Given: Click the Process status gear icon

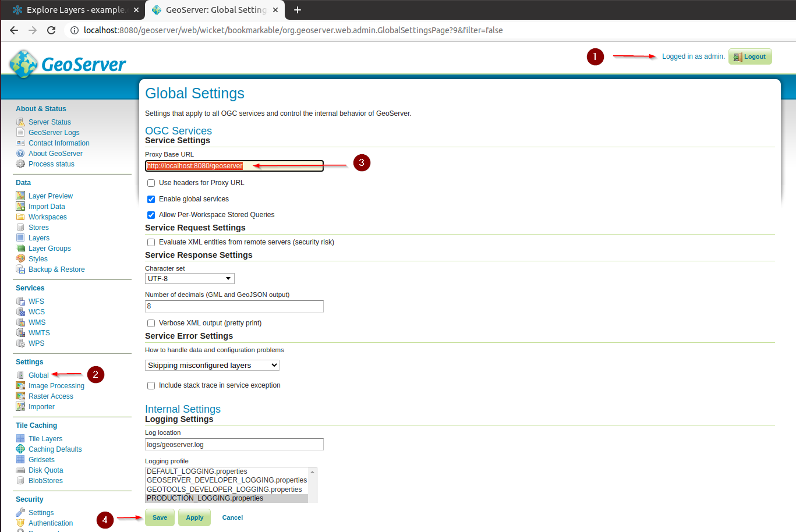Looking at the screenshot, I should 20,164.
